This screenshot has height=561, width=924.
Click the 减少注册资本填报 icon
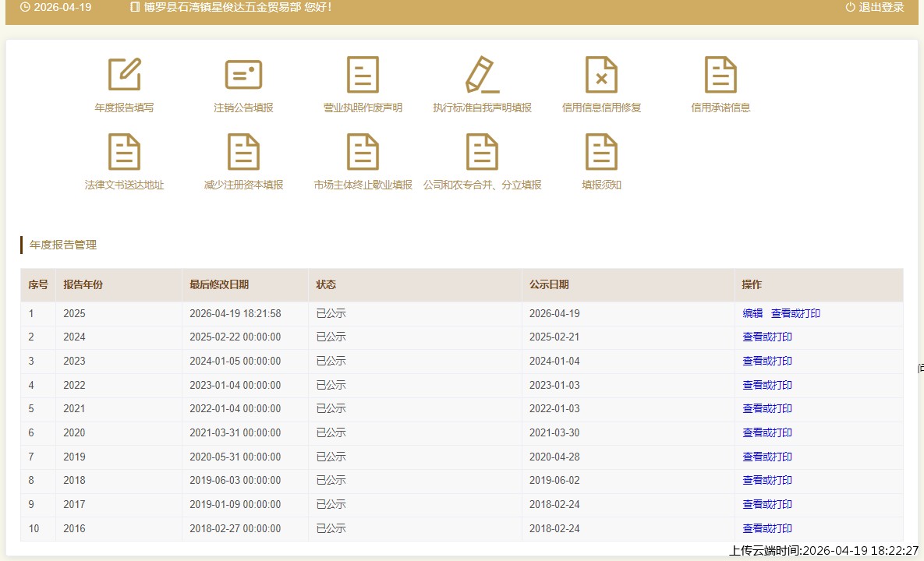243,152
